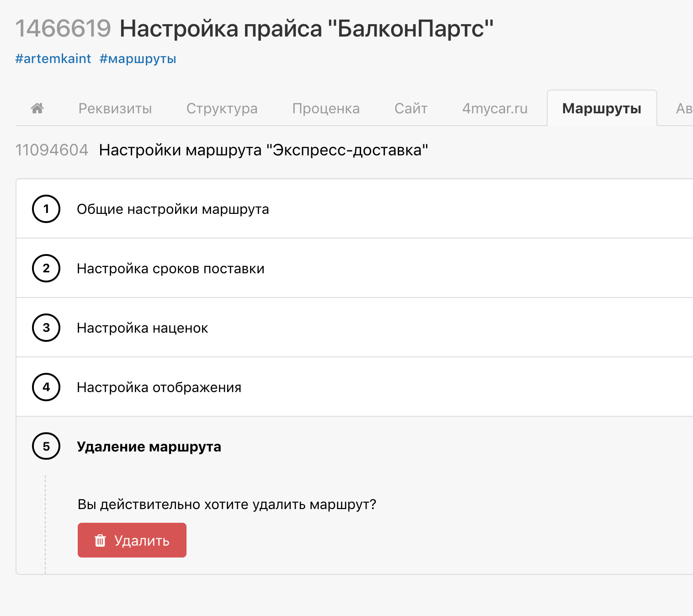Click the step 4 circle icon
The height and width of the screenshot is (616, 693).
(x=46, y=387)
